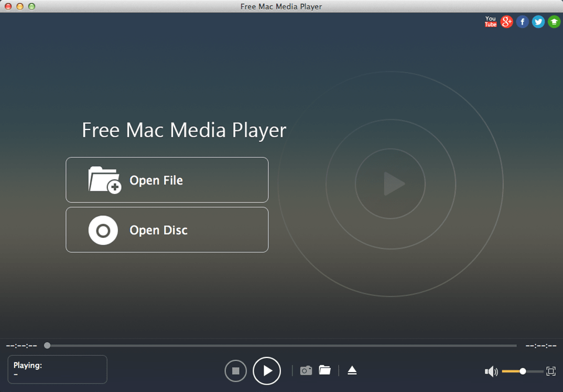Click the Google Plus share icon

pos(506,21)
